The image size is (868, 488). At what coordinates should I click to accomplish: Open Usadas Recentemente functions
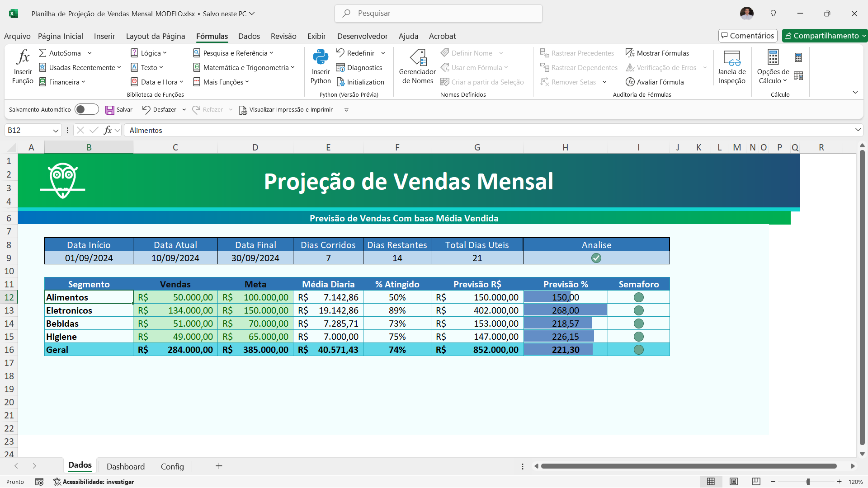click(80, 67)
